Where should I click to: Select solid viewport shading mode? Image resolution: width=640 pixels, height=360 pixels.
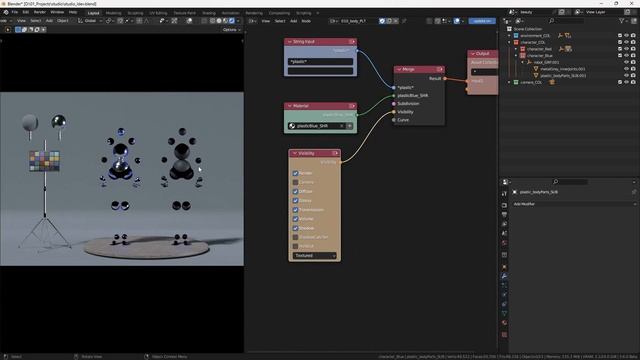(x=219, y=21)
